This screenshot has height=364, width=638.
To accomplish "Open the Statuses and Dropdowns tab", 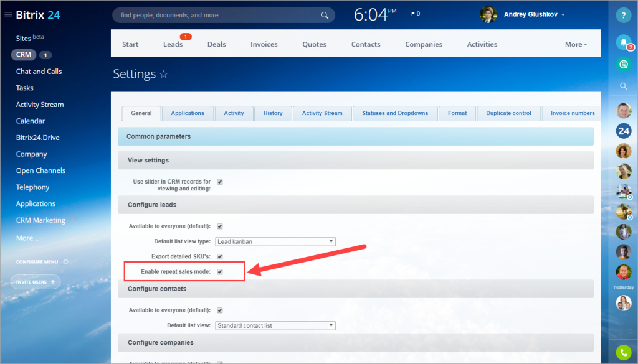I will point(395,113).
